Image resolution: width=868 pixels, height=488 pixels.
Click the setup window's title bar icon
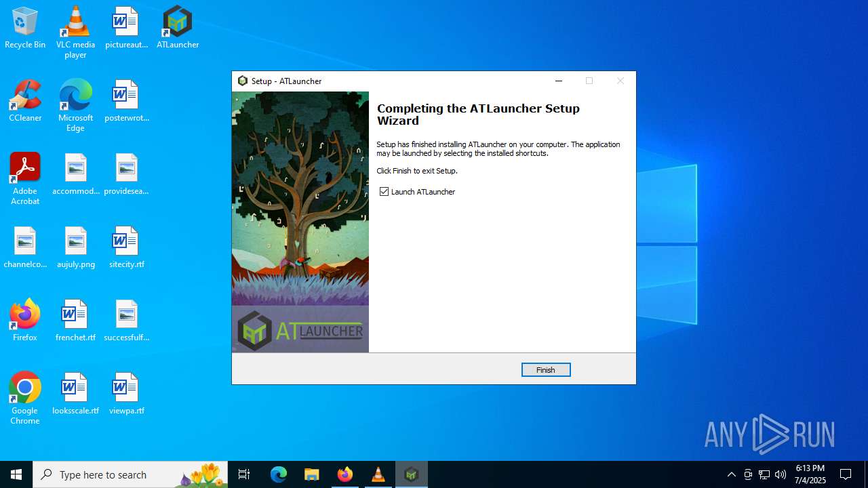point(243,81)
